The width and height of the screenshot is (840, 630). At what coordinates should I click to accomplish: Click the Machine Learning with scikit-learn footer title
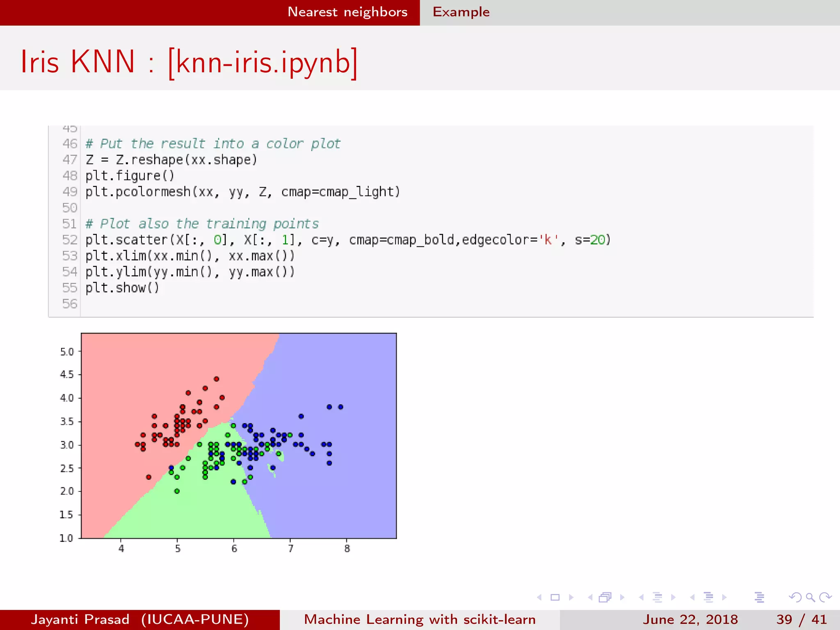[420, 619]
